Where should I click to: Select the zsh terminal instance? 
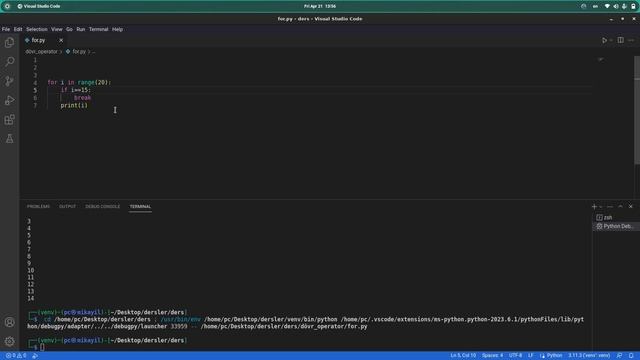pyautogui.click(x=616, y=218)
